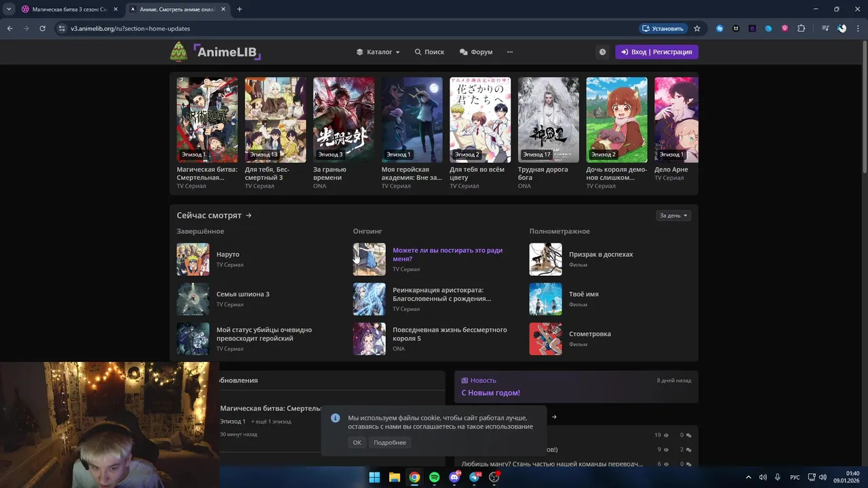Click the address bar URL
Image resolution: width=868 pixels, height=488 pixels.
pos(130,28)
